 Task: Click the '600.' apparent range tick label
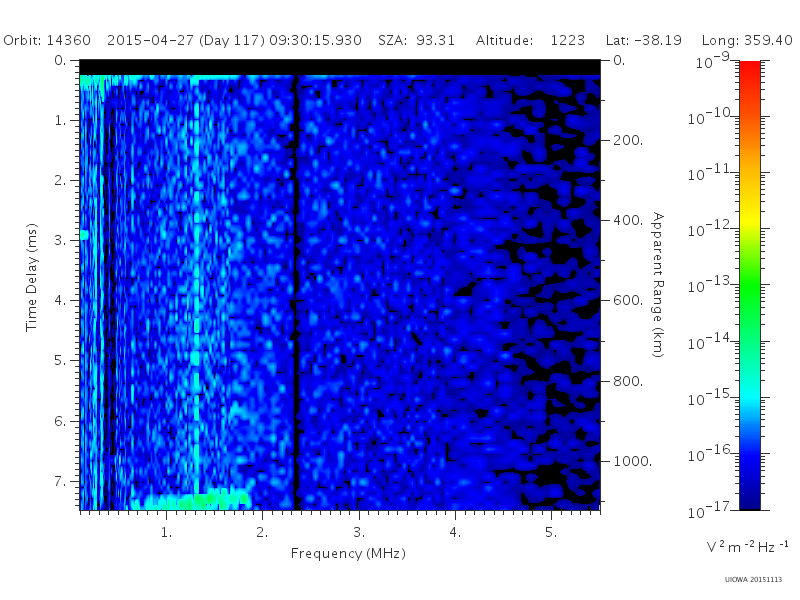click(x=628, y=301)
